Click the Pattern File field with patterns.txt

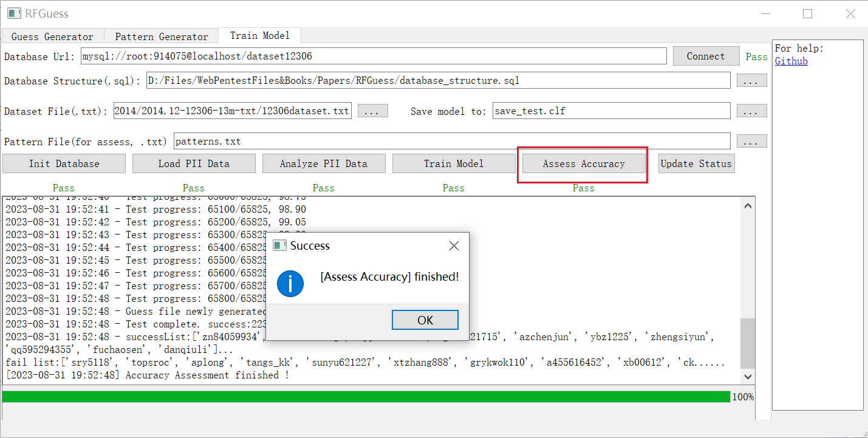[452, 141]
